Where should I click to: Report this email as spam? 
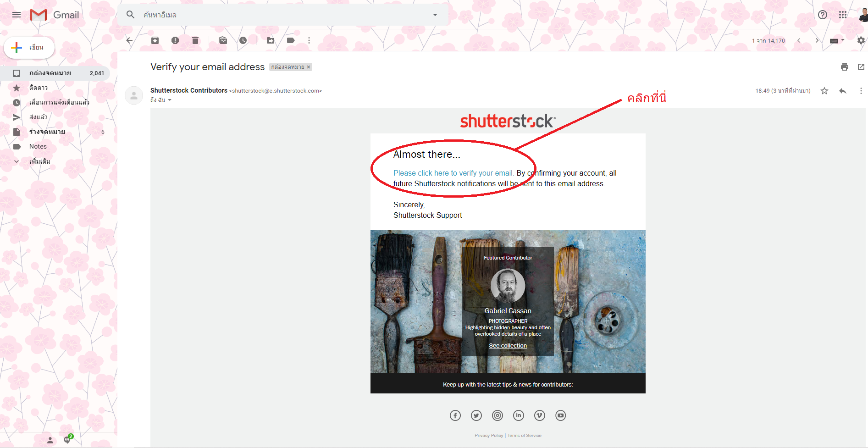[x=175, y=40]
